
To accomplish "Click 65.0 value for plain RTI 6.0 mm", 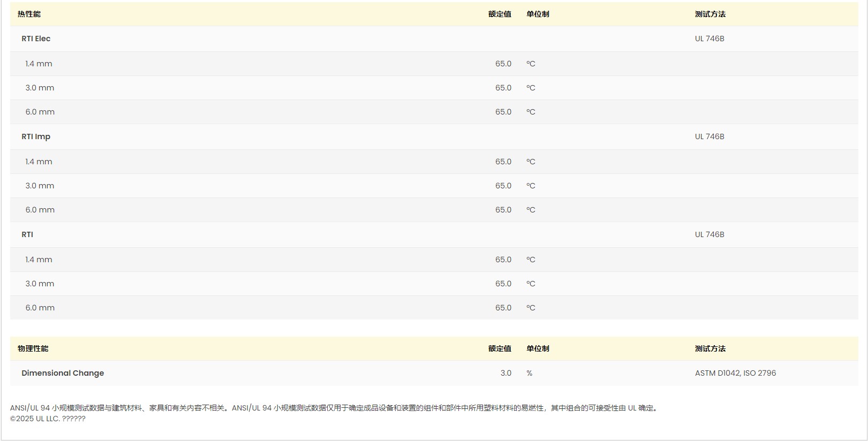I will (503, 308).
